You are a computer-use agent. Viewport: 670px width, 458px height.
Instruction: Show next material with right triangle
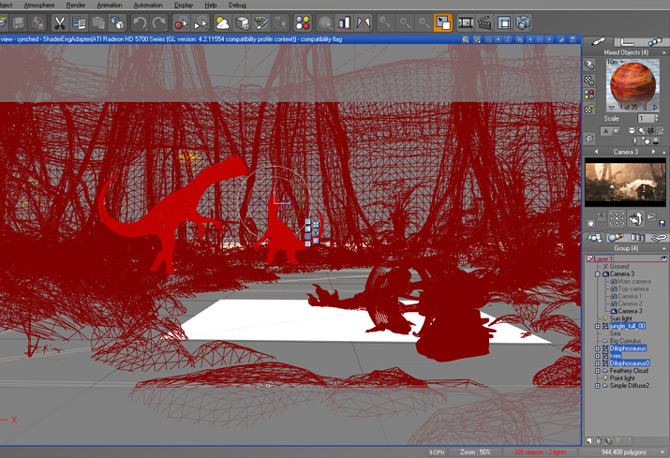655,107
